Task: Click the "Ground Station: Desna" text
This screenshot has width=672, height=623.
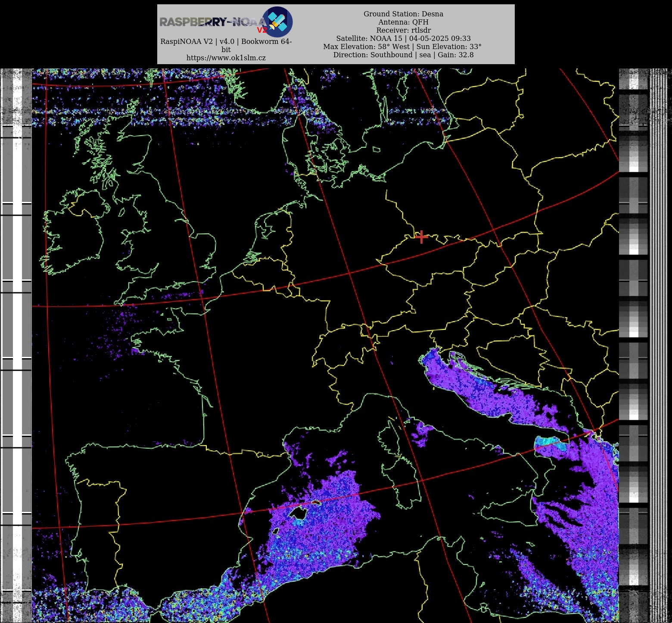Action: click(403, 14)
